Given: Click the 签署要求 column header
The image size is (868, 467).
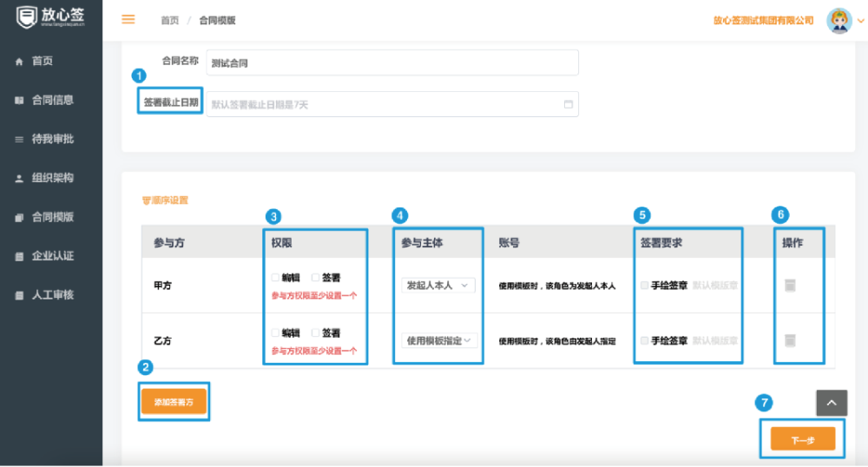Looking at the screenshot, I should 661,243.
